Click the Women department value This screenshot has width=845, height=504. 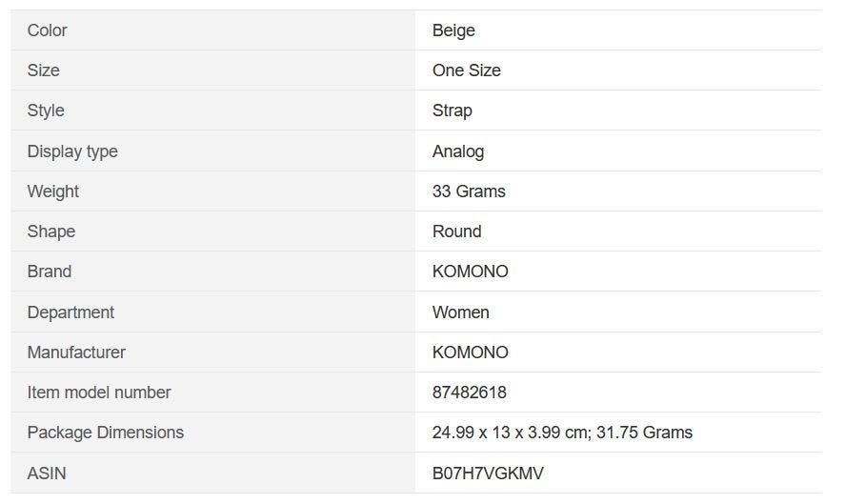point(460,312)
